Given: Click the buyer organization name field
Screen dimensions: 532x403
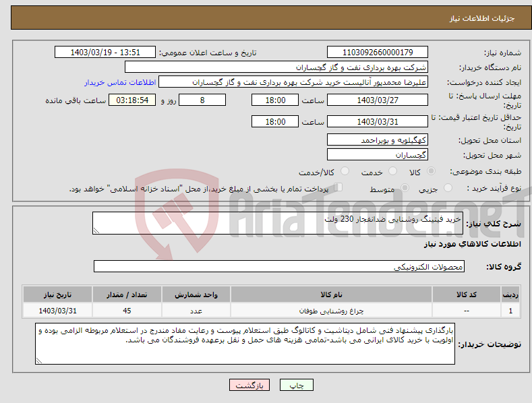Looking at the screenshot, I should coord(276,67).
